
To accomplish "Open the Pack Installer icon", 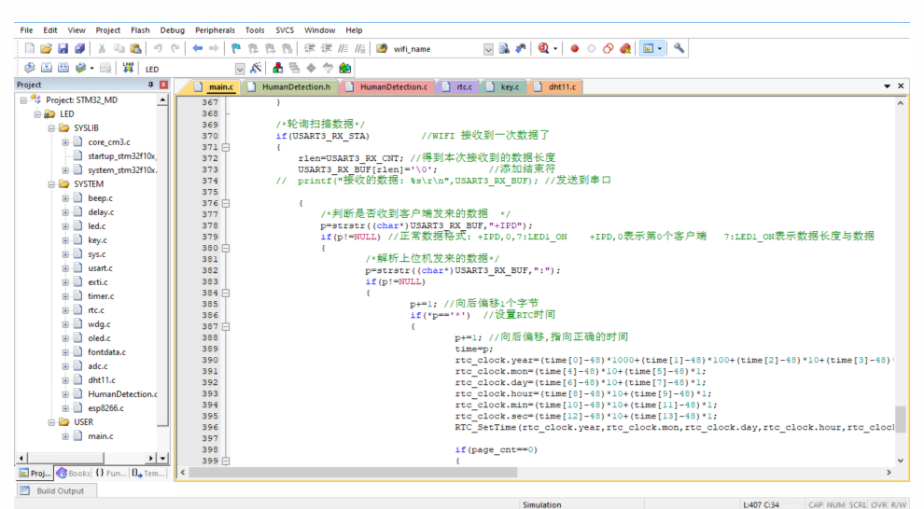I will click(345, 68).
